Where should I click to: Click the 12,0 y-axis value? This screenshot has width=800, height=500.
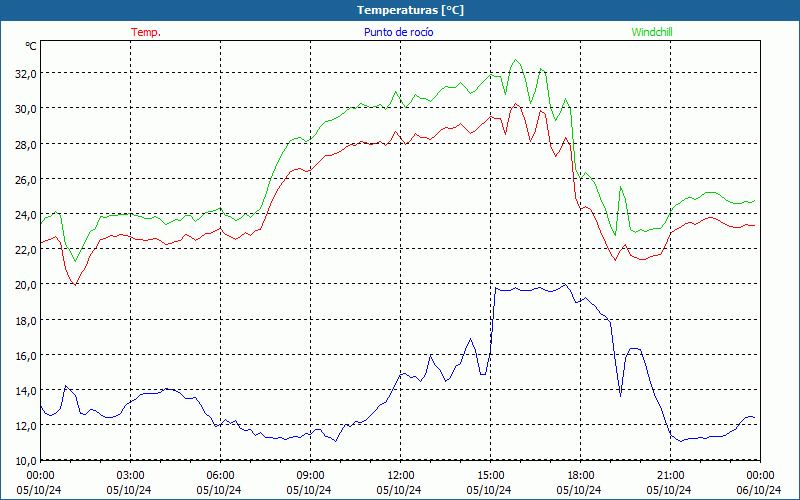click(x=27, y=426)
